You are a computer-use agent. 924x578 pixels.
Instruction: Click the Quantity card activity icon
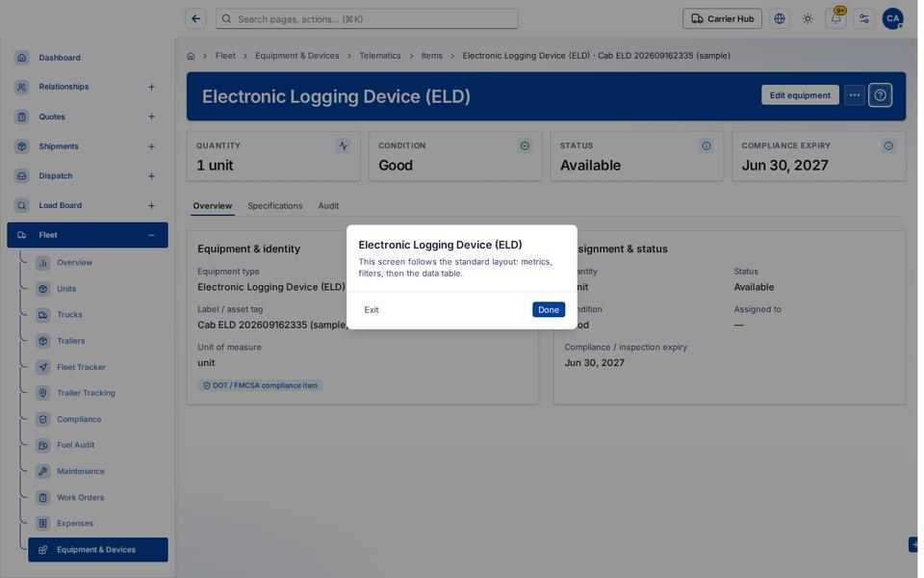(x=343, y=145)
